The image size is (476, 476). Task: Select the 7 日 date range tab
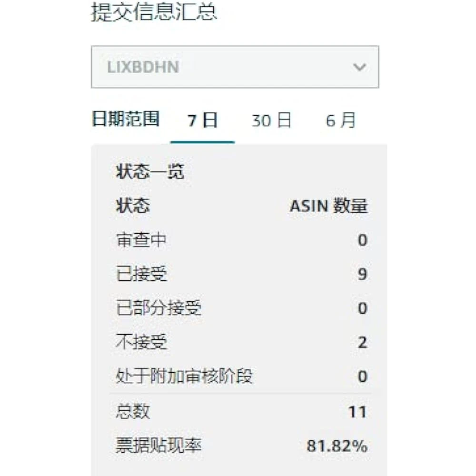point(202,121)
